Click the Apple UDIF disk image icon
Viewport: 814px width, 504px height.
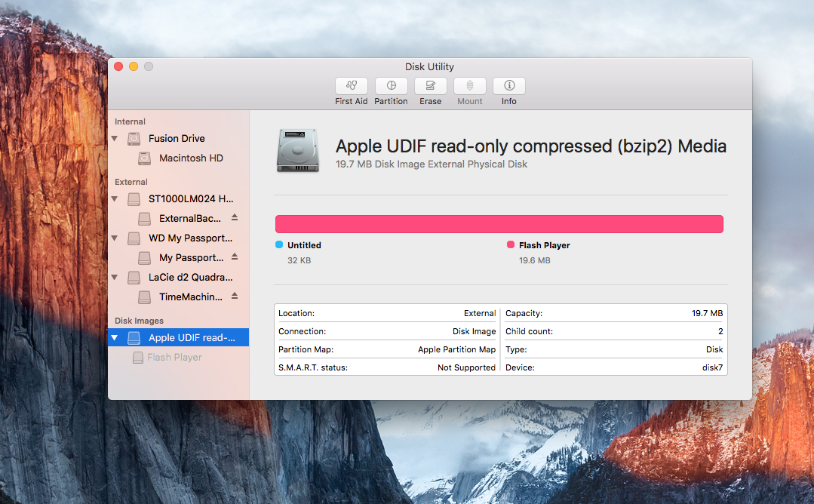click(x=134, y=338)
